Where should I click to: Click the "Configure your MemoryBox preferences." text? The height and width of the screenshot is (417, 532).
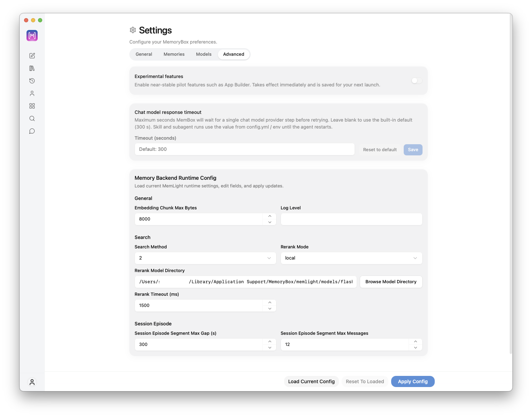pos(173,42)
